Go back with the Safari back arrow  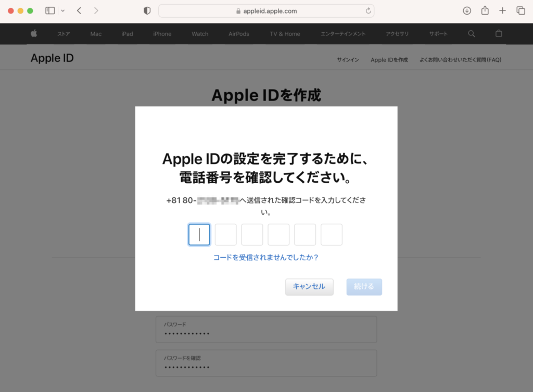click(79, 11)
